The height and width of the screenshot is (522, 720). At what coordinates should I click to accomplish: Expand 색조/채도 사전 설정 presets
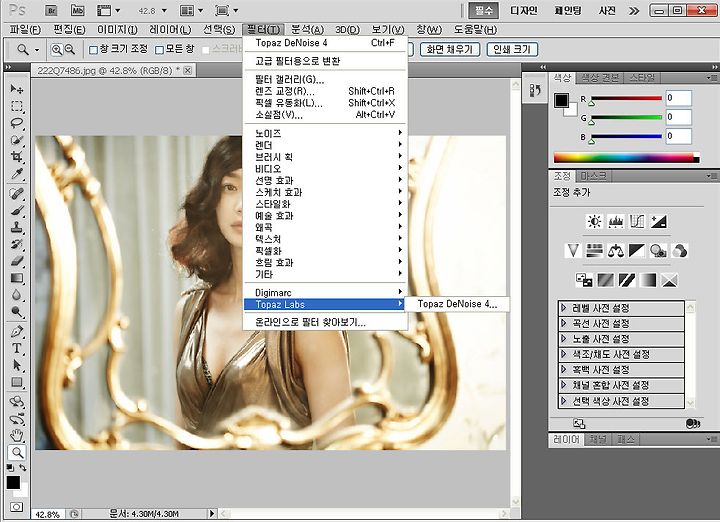564,354
